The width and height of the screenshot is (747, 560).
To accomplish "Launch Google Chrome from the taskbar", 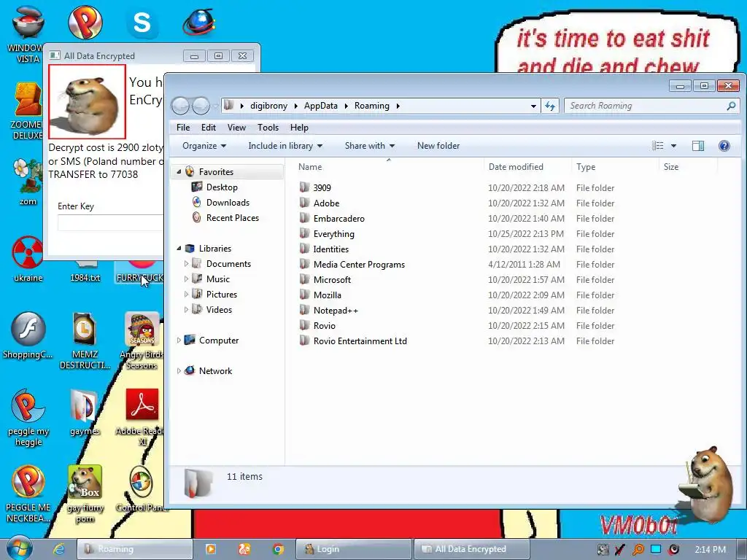I will pos(278,549).
